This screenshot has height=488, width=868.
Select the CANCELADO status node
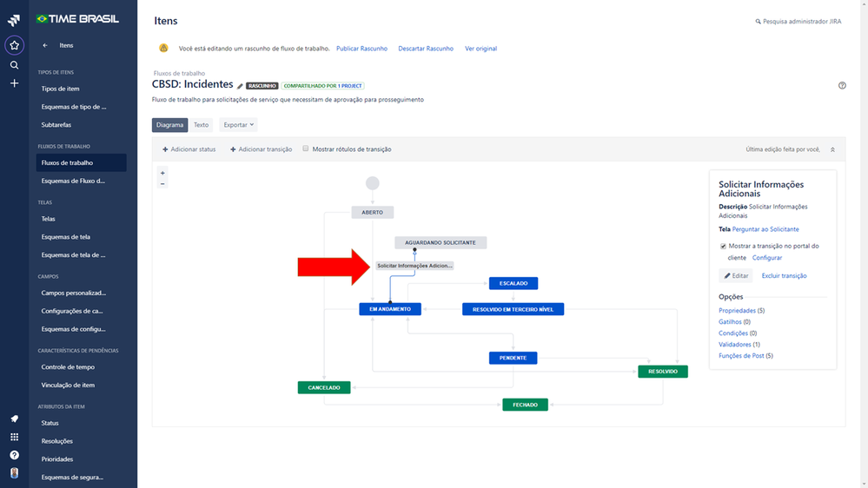[324, 388]
